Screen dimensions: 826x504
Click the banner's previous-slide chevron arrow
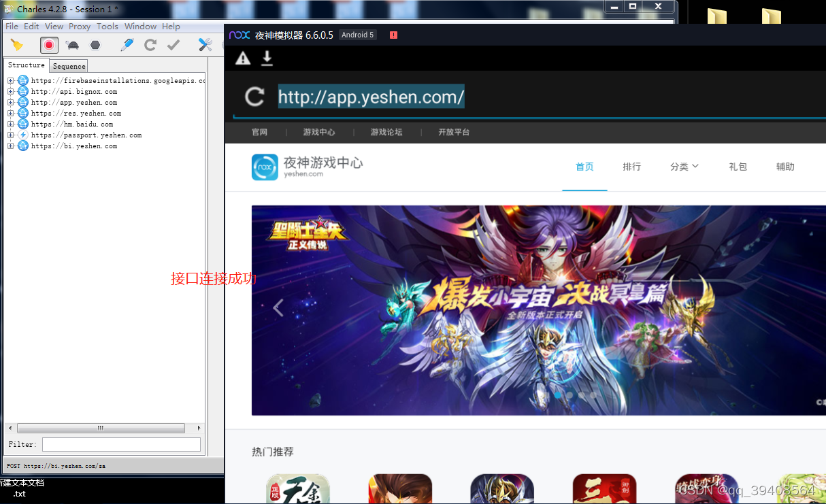click(278, 308)
